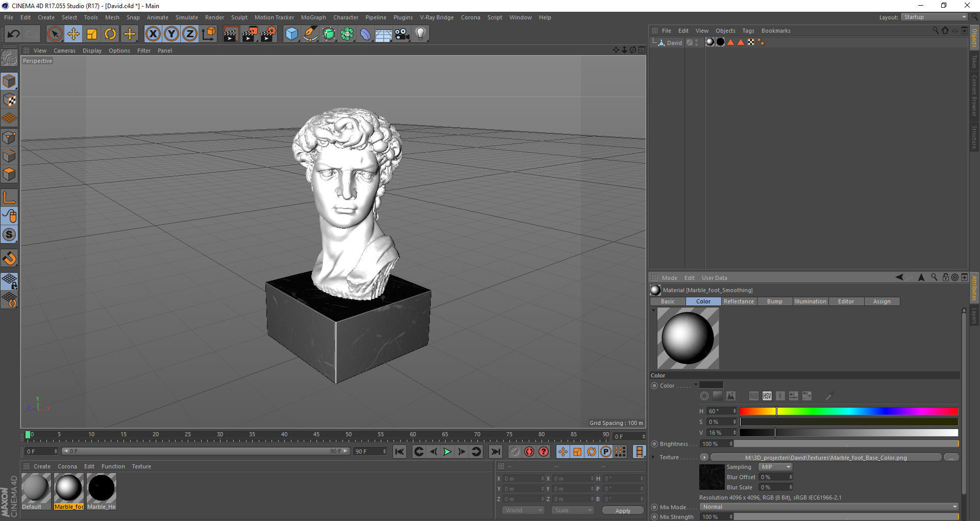
Task: Activate the Rotate tool
Action: click(110, 34)
